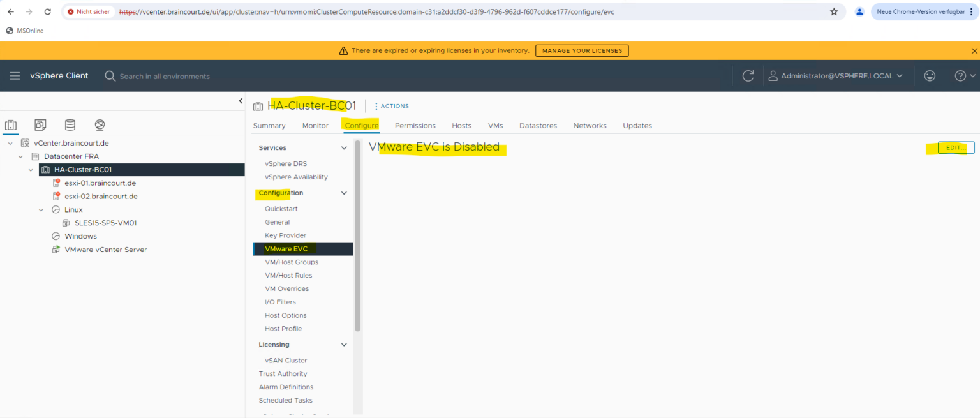Collapse the Services section

344,147
